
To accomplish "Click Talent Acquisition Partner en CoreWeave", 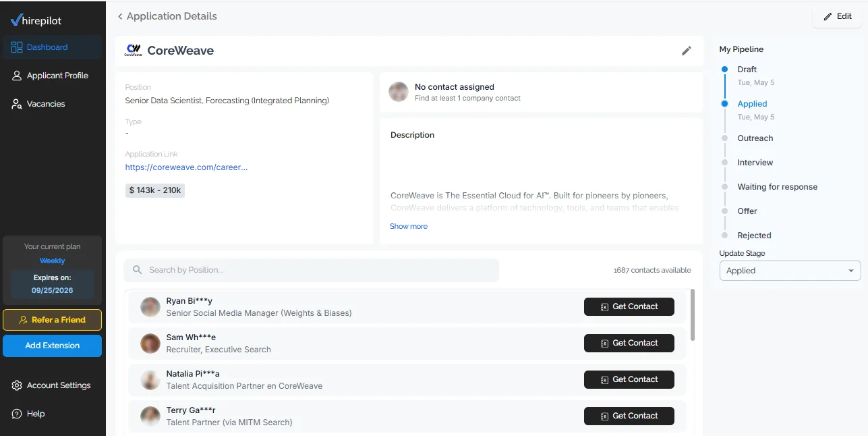I will [244, 386].
